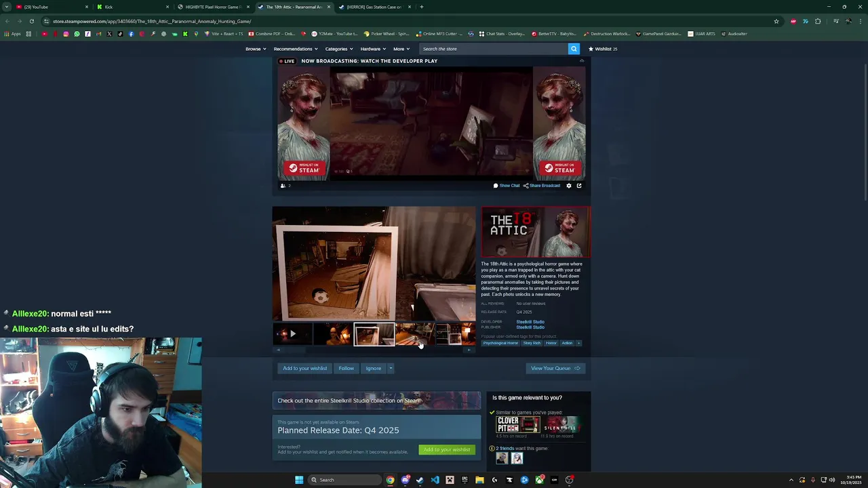Open File Explorer from the taskbar

[479, 480]
